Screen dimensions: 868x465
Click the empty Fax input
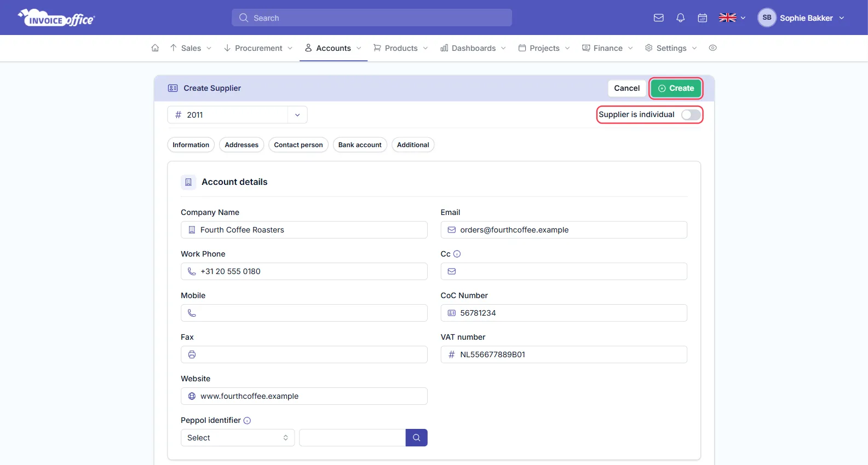[x=304, y=354]
